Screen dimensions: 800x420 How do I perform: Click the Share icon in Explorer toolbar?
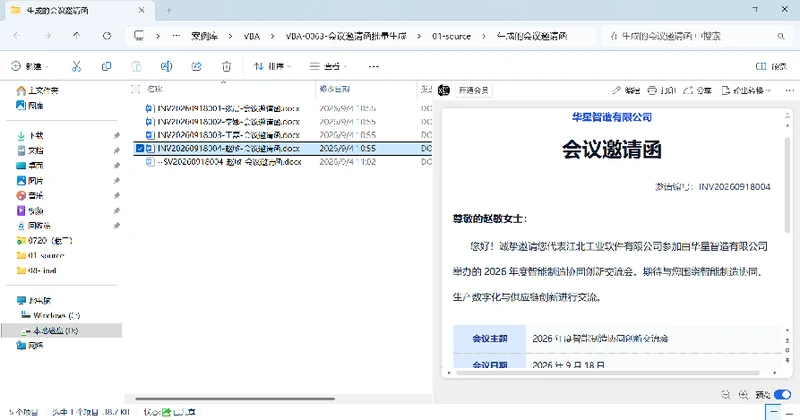(196, 66)
